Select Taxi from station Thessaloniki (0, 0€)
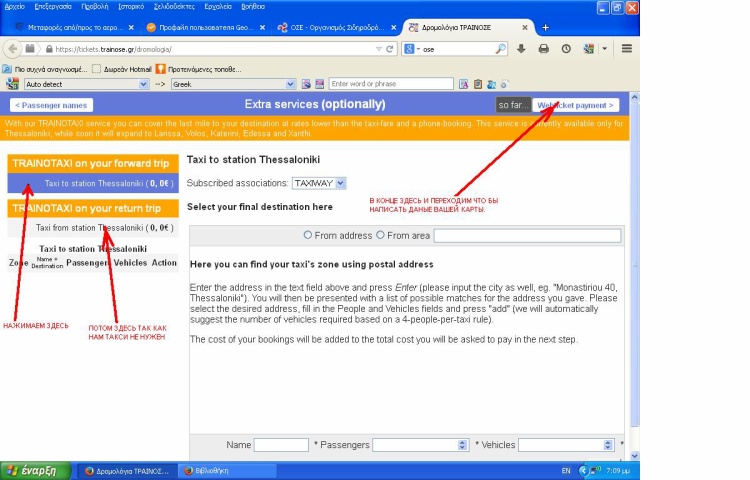Screen dimensions: 750x480 coord(93,228)
